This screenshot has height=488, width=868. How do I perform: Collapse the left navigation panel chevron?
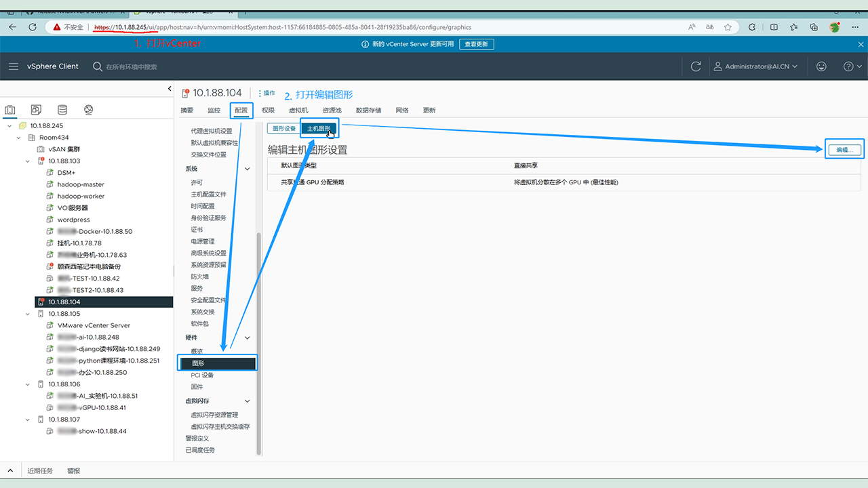pos(170,89)
